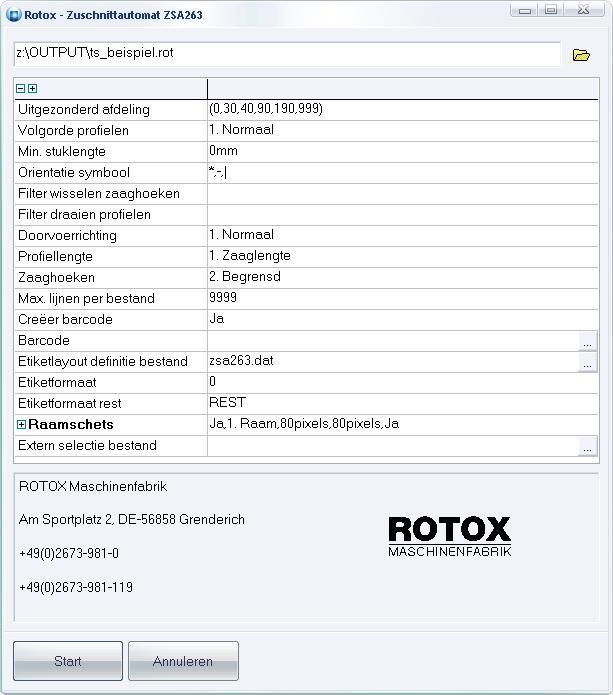Select the 'Extern selectie bestand' label
This screenshot has height=695, width=613.
pos(87,445)
